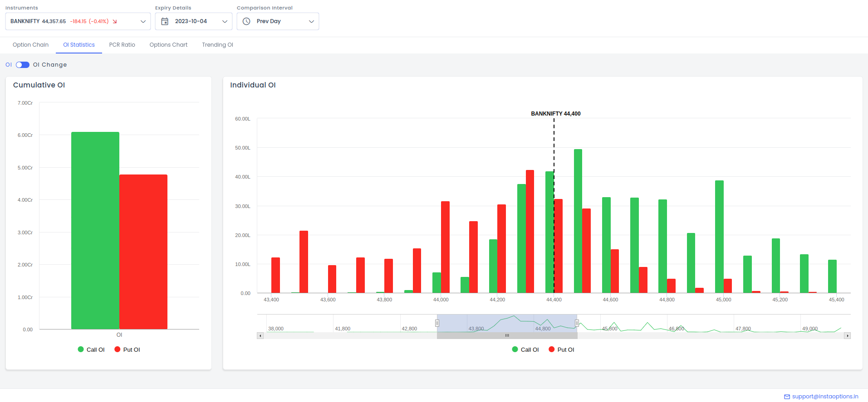Viewport: 868px width, 402px height.
Task: Click the Individual OI panel title
Action: 253,85
